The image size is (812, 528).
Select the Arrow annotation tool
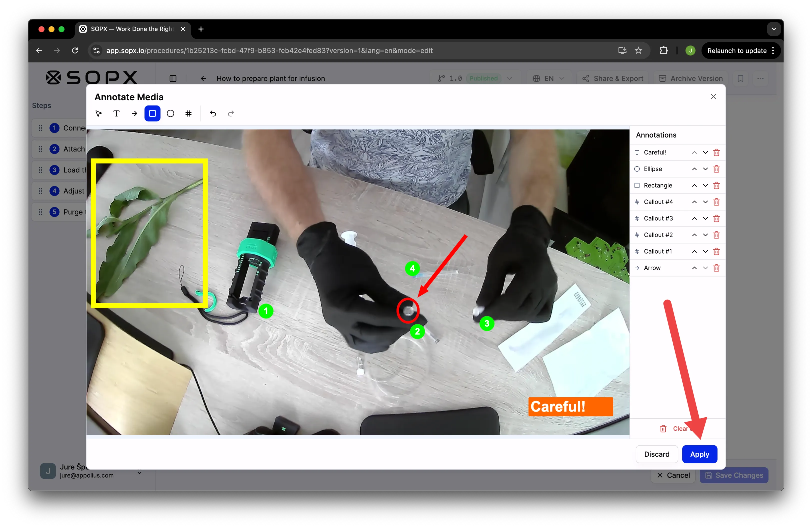tap(134, 113)
